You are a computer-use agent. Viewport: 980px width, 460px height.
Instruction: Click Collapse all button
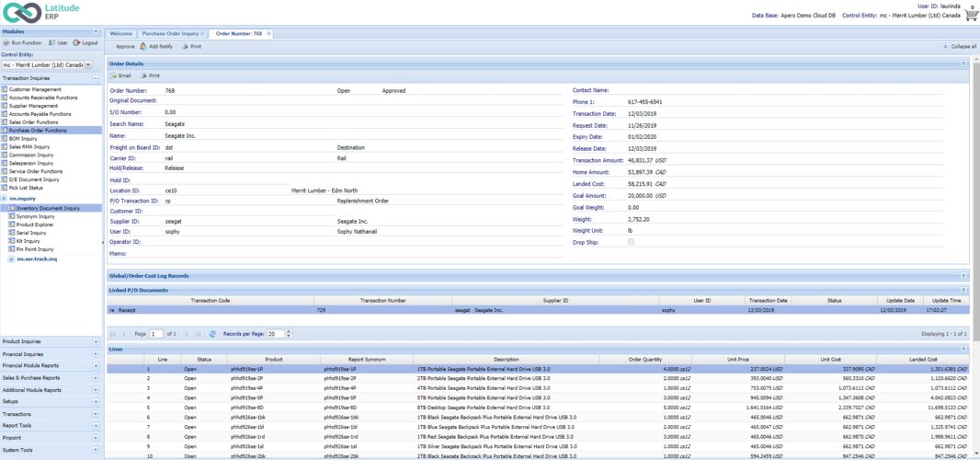point(960,46)
